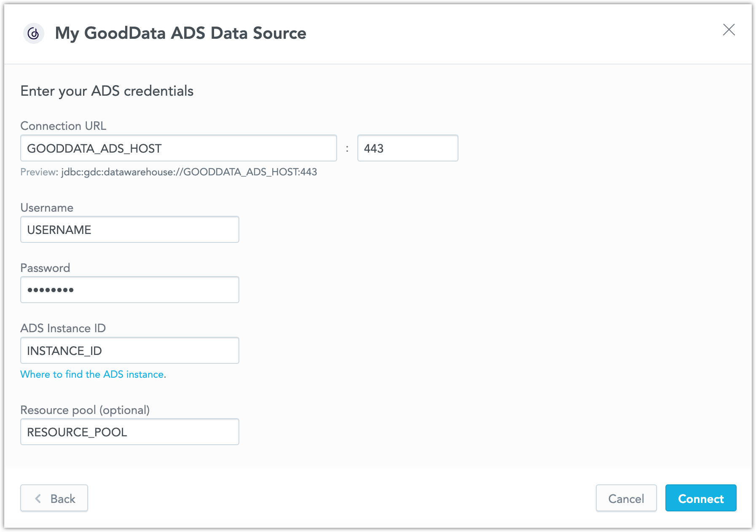
Task: Click the 'Password' label
Action: tap(45, 268)
